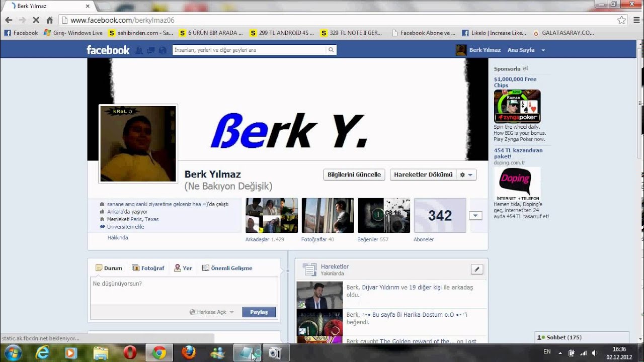Click in the Facebook search field
The image size is (644, 362).
[x=249, y=50]
